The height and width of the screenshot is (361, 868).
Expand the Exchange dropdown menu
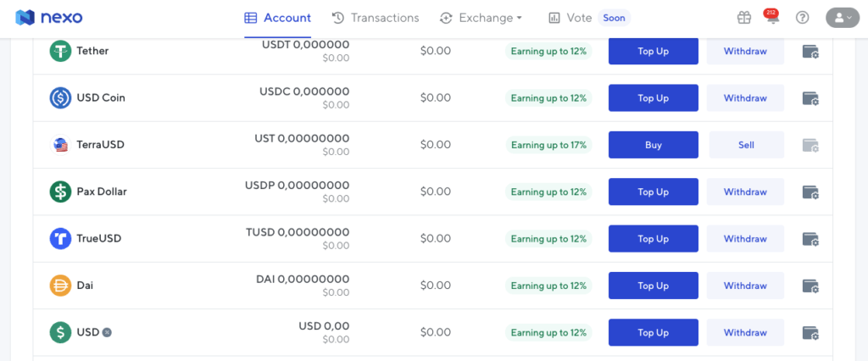(481, 18)
